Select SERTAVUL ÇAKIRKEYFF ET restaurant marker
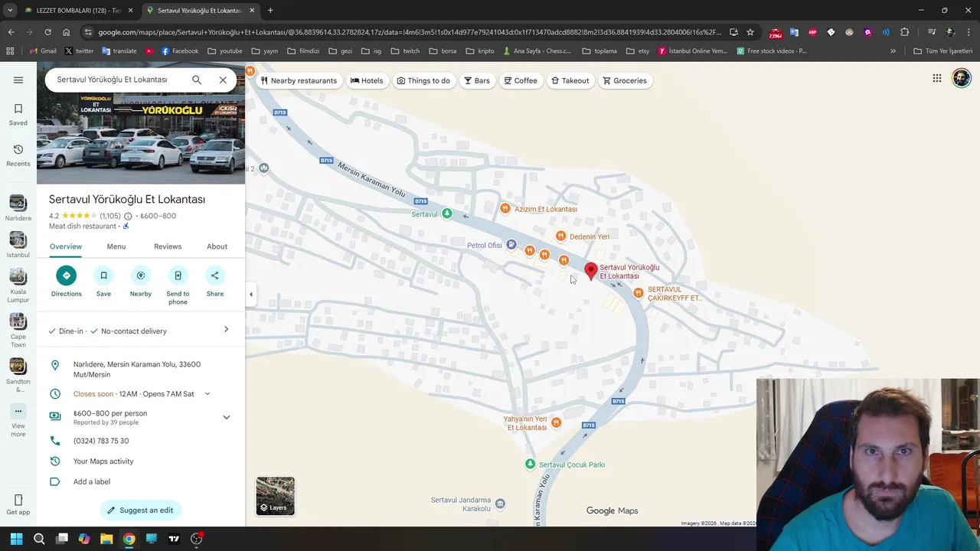This screenshot has width=980, height=551. point(639,293)
